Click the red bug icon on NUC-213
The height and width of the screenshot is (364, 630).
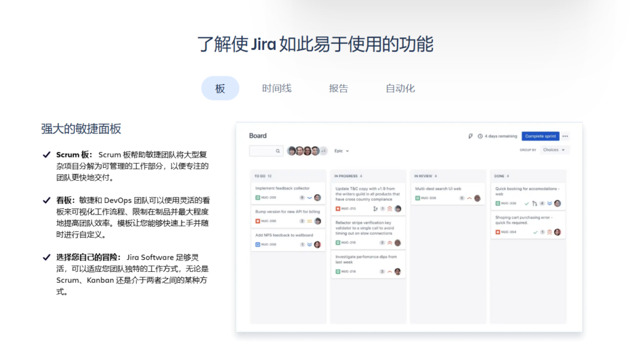[x=338, y=208]
